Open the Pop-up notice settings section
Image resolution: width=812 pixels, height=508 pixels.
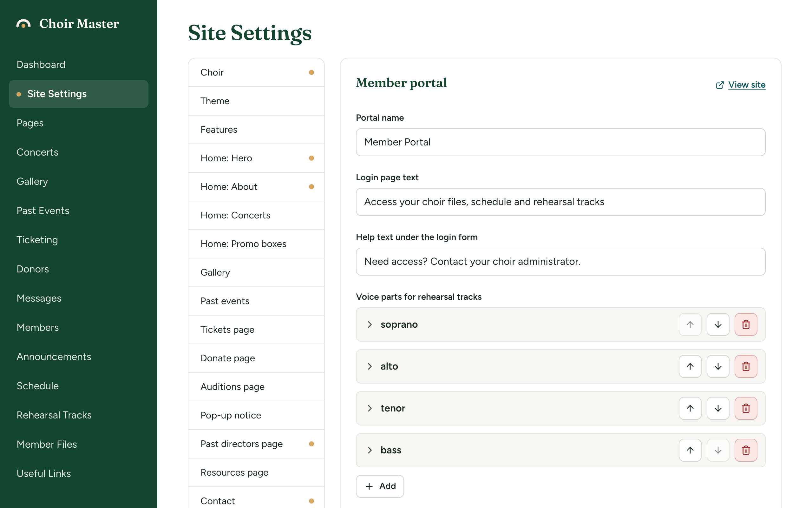[x=256, y=415]
